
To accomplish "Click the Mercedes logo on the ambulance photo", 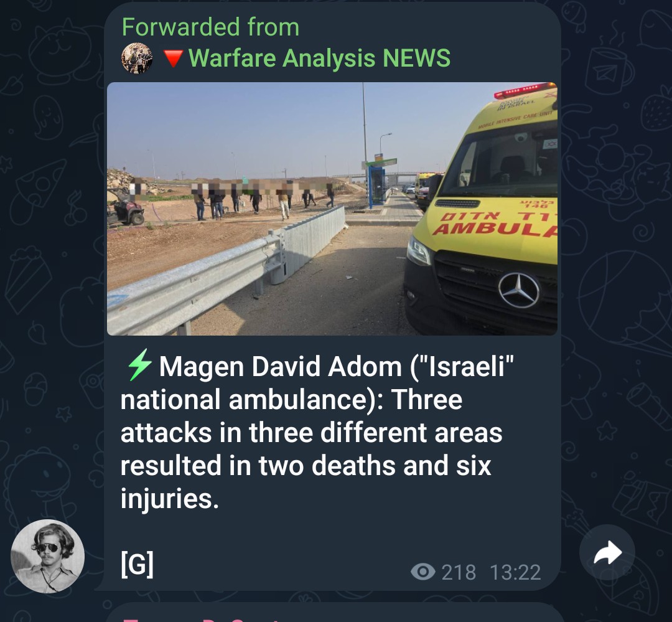I will (x=518, y=290).
